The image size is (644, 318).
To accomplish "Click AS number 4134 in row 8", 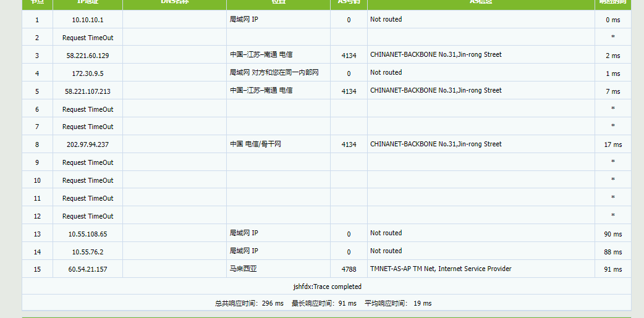I will (349, 144).
